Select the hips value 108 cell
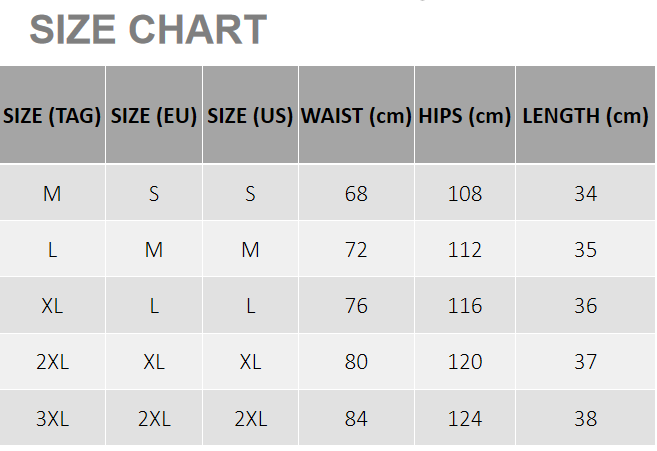The width and height of the screenshot is (657, 451). [x=465, y=192]
